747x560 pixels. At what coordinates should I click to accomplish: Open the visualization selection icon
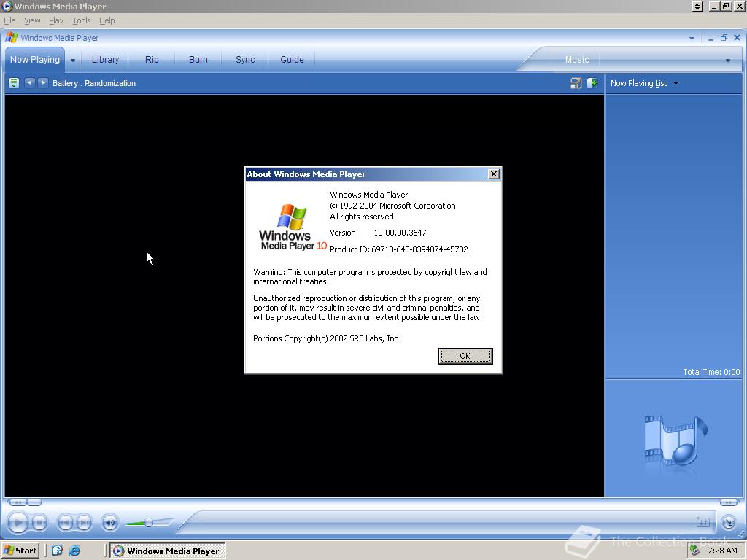pos(13,82)
